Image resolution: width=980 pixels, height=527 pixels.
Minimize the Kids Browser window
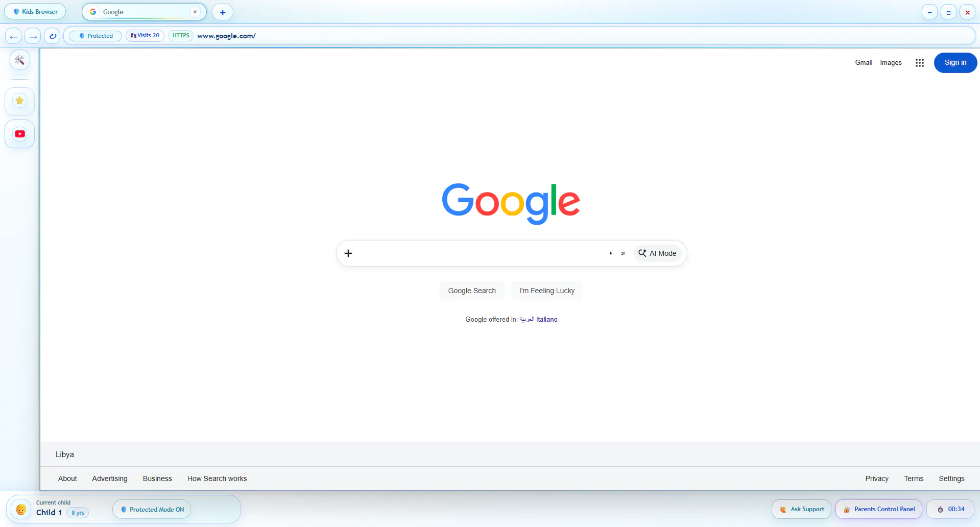(x=929, y=12)
